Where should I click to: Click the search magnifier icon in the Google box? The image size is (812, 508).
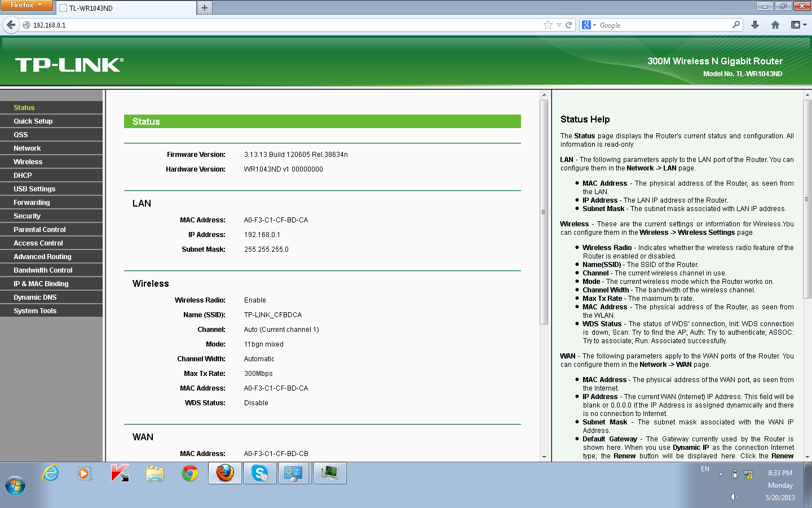pyautogui.click(x=736, y=25)
